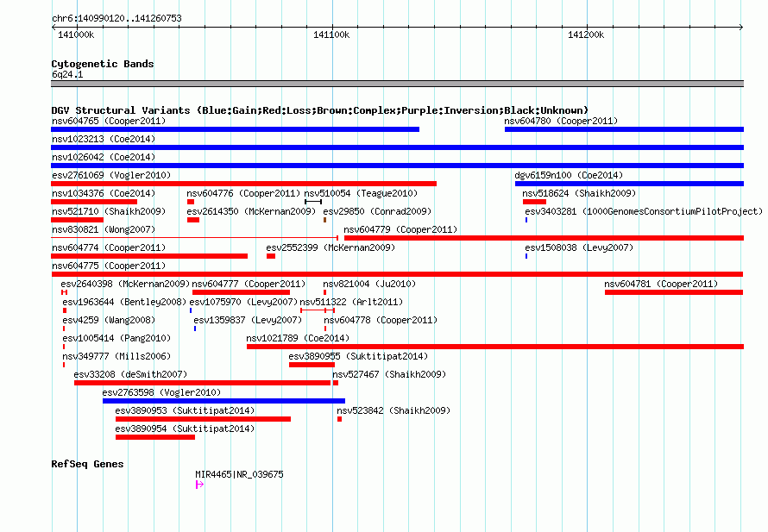The image size is (768, 532).
Task: Click nsv830821 (Wong2007) label
Action: 104,229
